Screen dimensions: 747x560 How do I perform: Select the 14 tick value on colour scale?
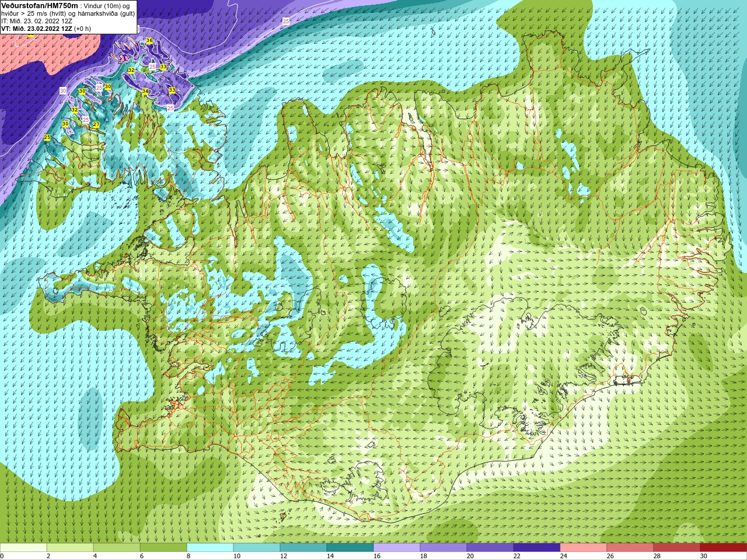(330, 556)
